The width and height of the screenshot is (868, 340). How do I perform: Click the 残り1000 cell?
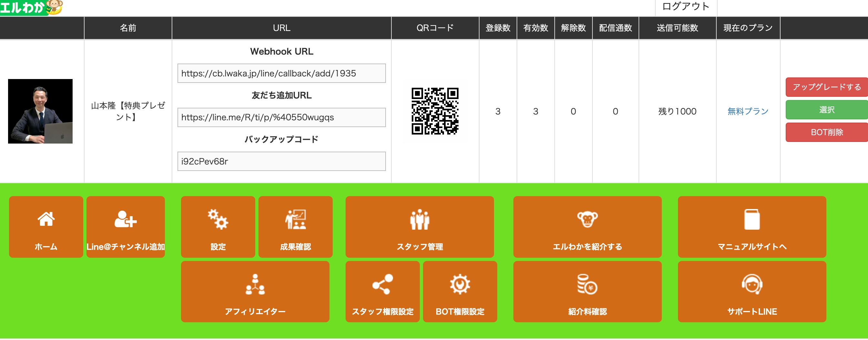(677, 111)
